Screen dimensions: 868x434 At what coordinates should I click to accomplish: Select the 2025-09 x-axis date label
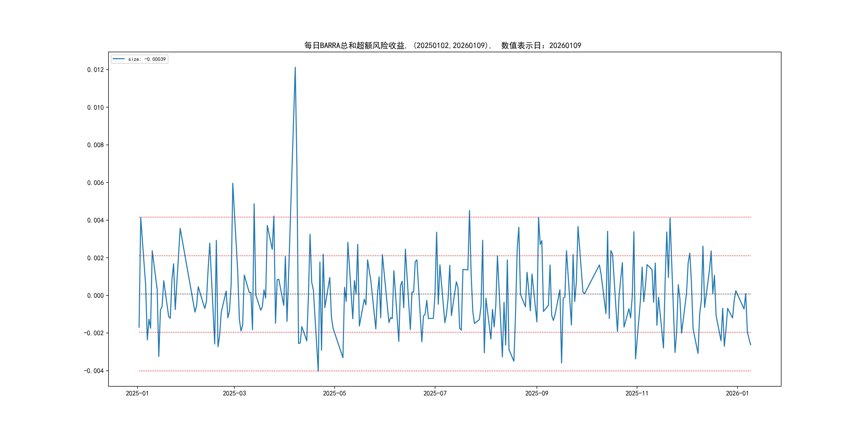click(x=536, y=394)
